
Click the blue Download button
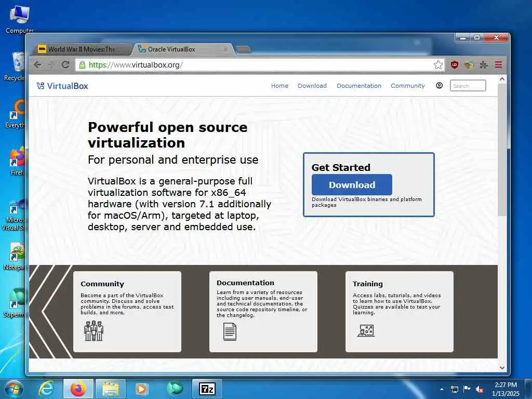(x=352, y=184)
